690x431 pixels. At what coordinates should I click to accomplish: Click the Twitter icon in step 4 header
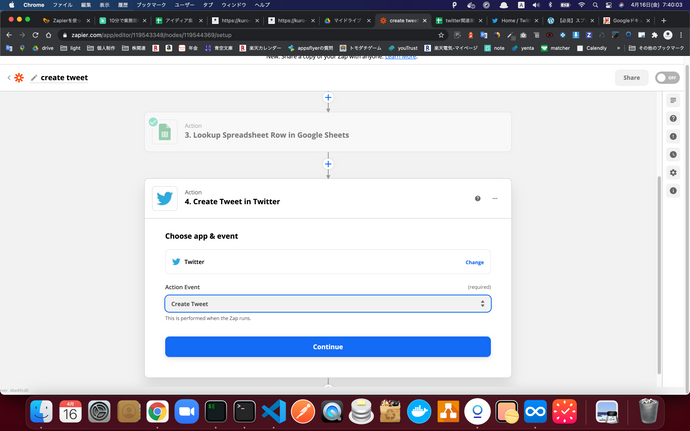pyautogui.click(x=165, y=199)
